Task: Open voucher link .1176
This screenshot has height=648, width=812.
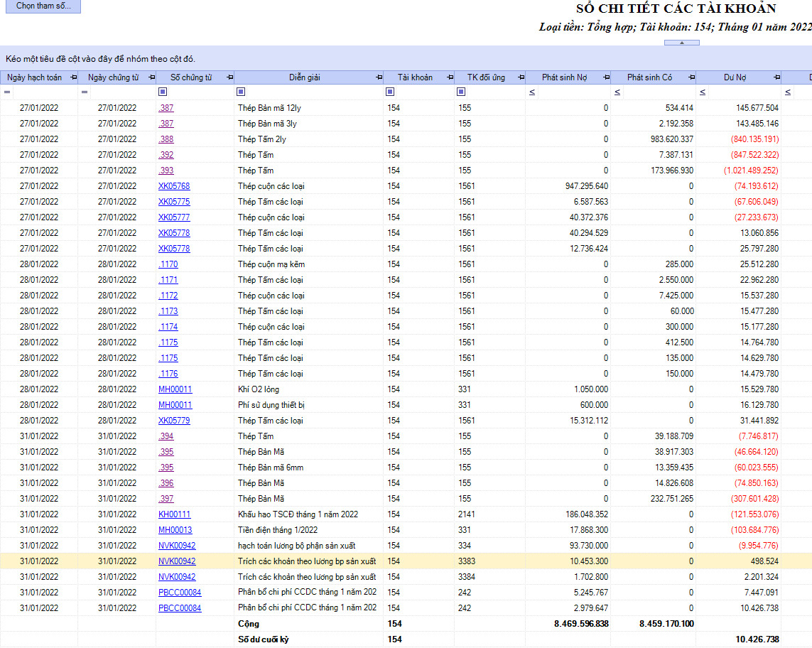Action: [x=168, y=374]
